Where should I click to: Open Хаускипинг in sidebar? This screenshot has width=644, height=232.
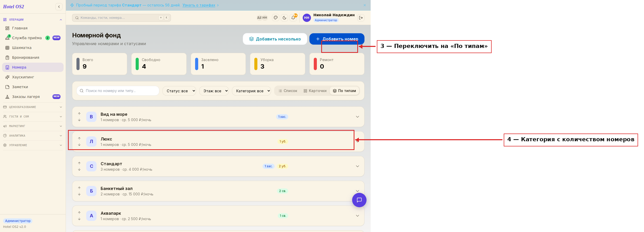[x=33, y=77]
